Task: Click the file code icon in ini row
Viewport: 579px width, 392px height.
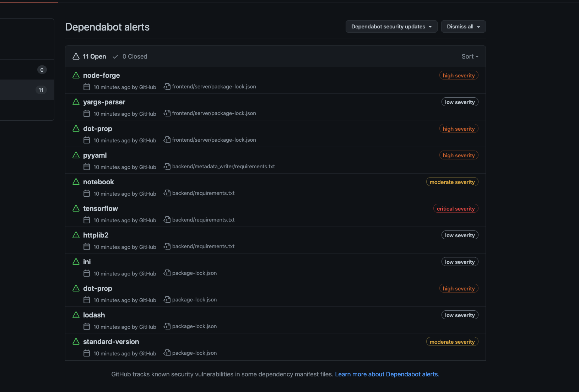Action: (x=167, y=273)
